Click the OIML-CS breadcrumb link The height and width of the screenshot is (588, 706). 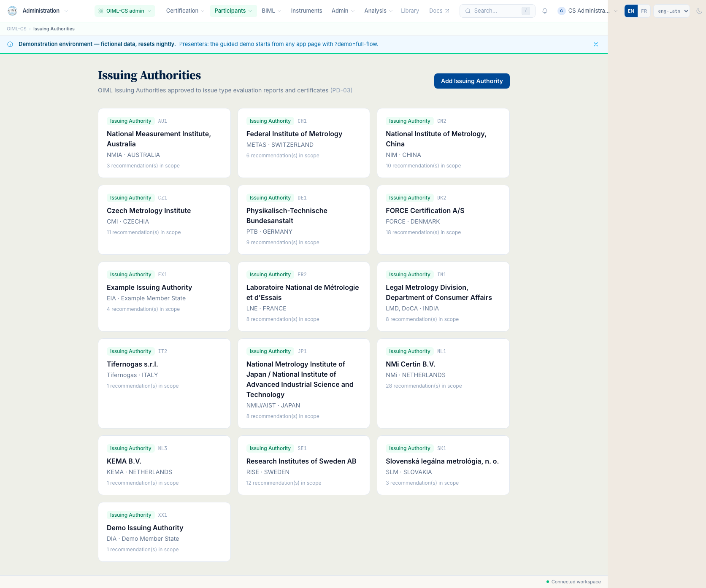coord(16,29)
